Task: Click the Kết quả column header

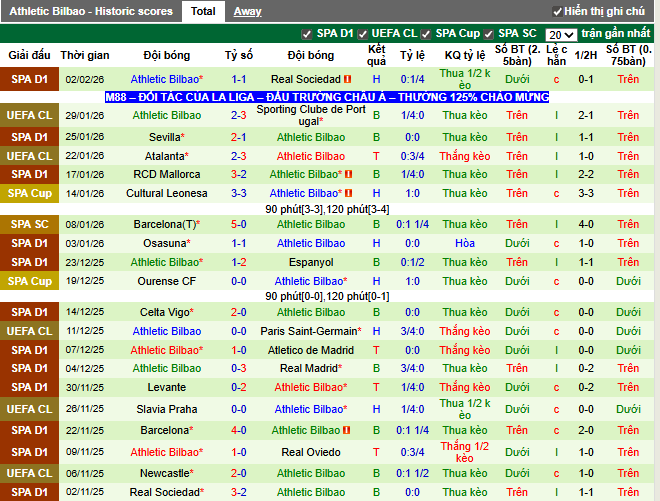Action: tap(376, 55)
